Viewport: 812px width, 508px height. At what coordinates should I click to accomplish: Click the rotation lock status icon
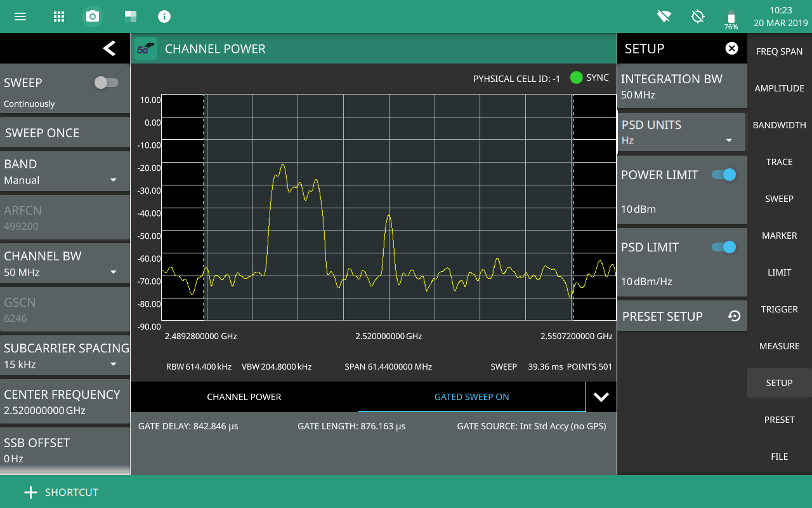[698, 17]
